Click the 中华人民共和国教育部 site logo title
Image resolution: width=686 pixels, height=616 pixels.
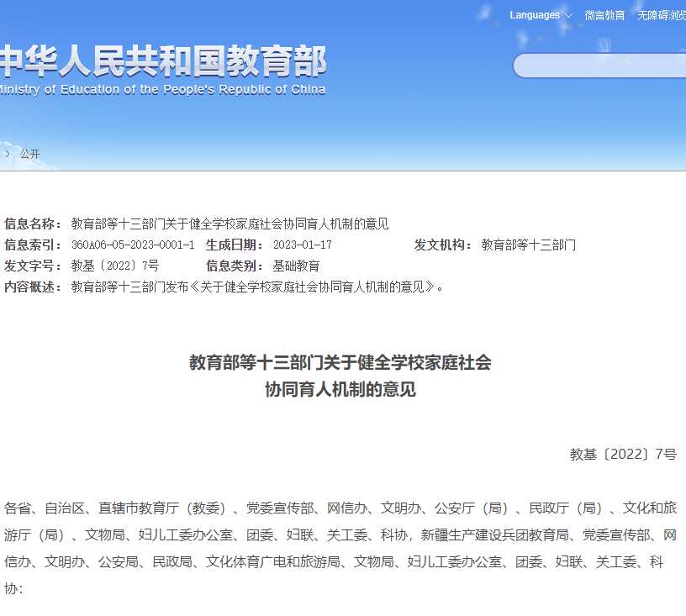[x=163, y=61]
